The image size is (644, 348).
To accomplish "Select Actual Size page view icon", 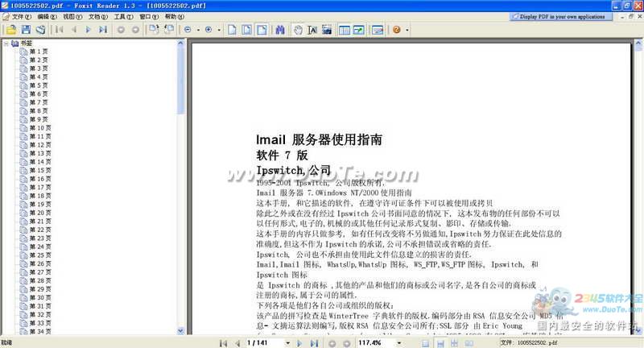I will 232,30.
